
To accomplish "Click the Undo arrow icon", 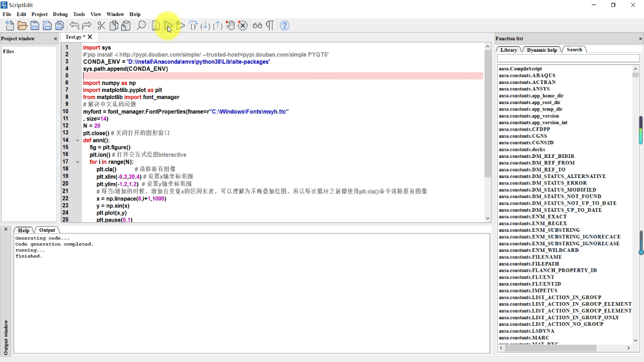I will (74, 26).
